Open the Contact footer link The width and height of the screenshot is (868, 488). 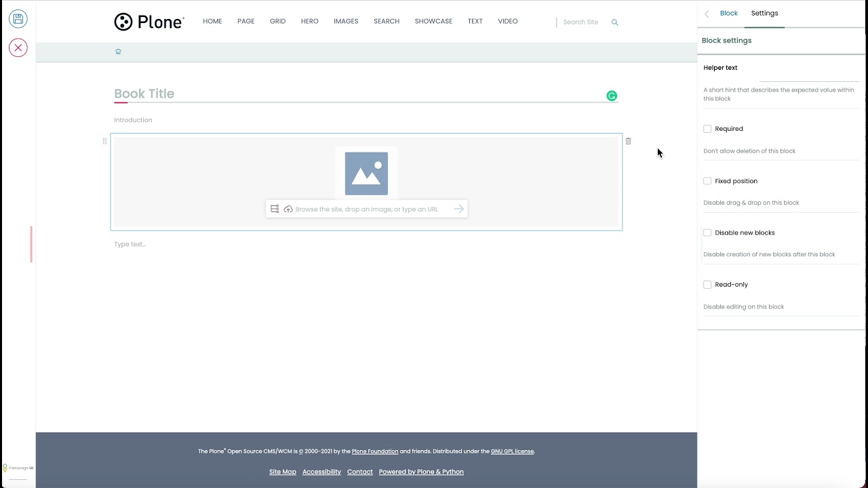coord(360,472)
